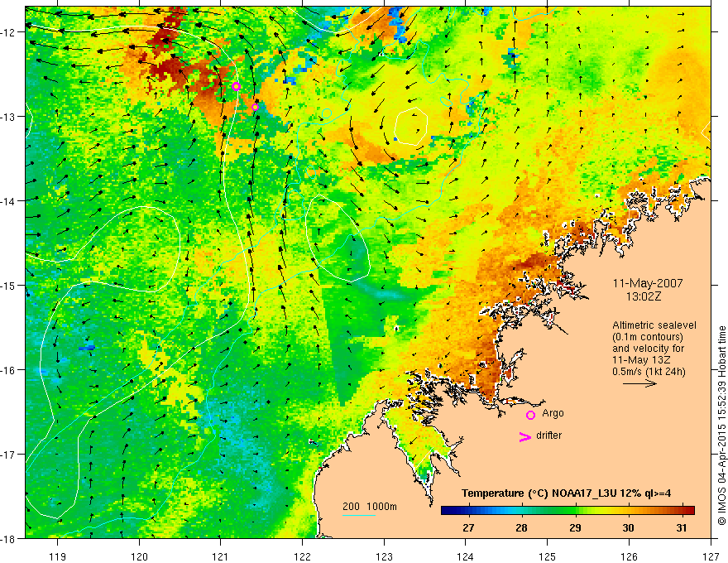
Task: Click the latitude axis label -14
Action: pos(9,201)
